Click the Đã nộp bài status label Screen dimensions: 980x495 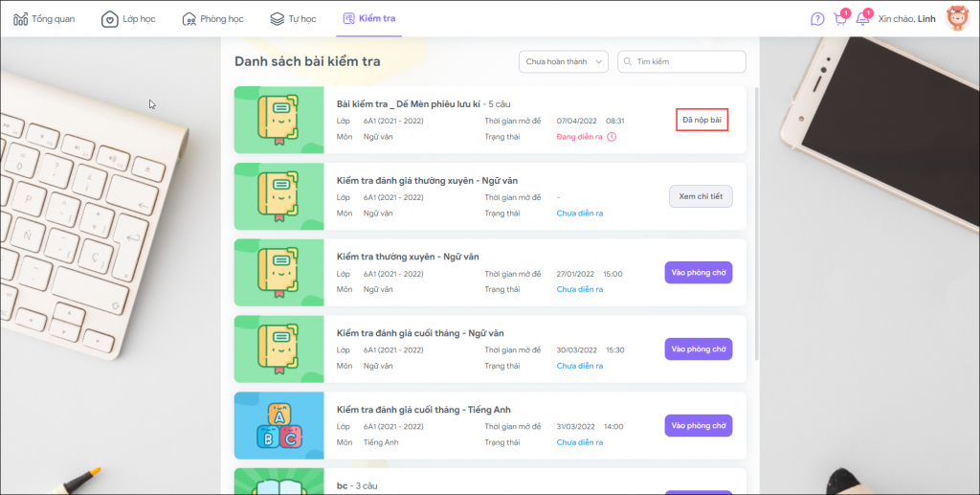702,120
